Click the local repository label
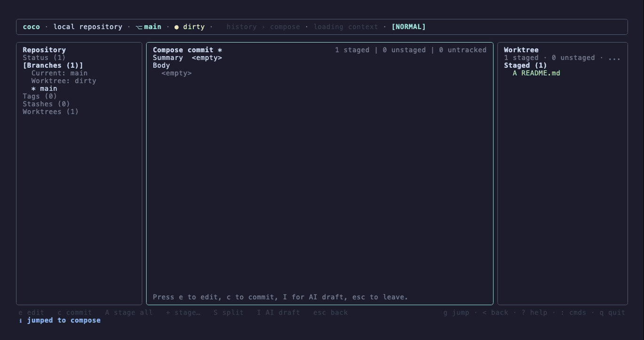The width and height of the screenshot is (644, 340). pyautogui.click(x=88, y=27)
